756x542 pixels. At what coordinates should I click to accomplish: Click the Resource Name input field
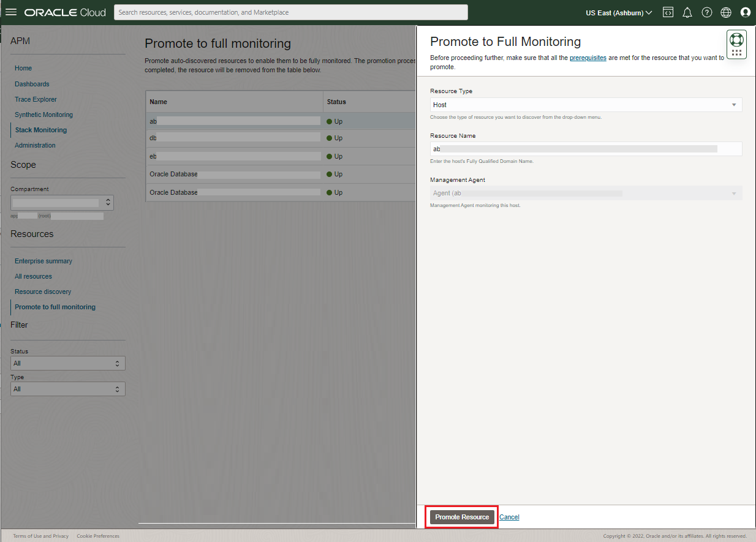click(x=586, y=149)
